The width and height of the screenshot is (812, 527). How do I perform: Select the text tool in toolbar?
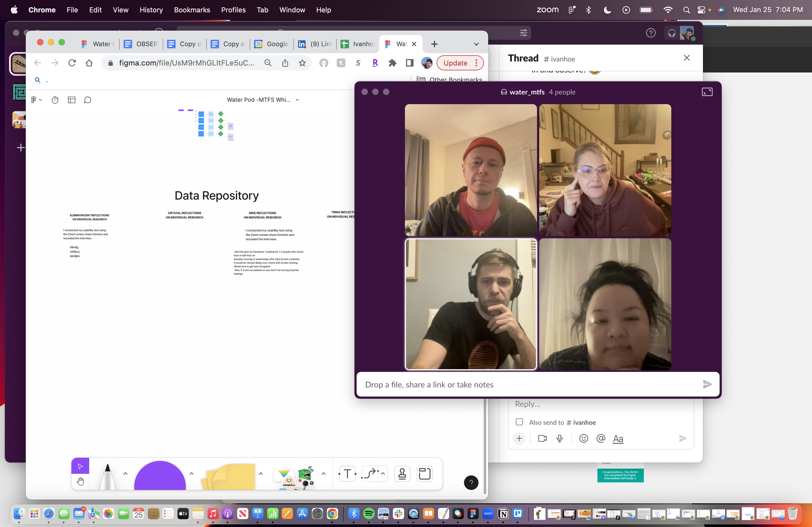[x=347, y=474]
